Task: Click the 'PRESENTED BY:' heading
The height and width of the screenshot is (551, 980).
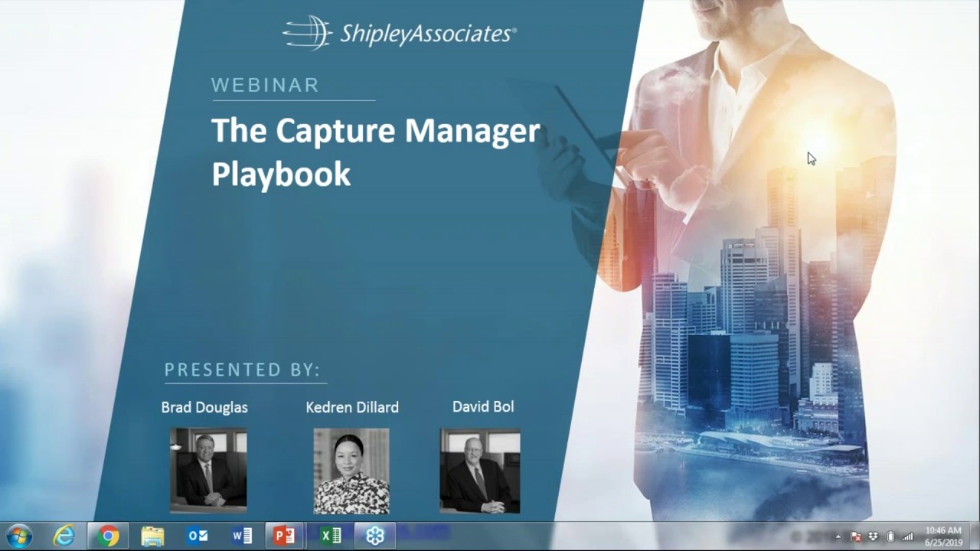Action: tap(243, 370)
